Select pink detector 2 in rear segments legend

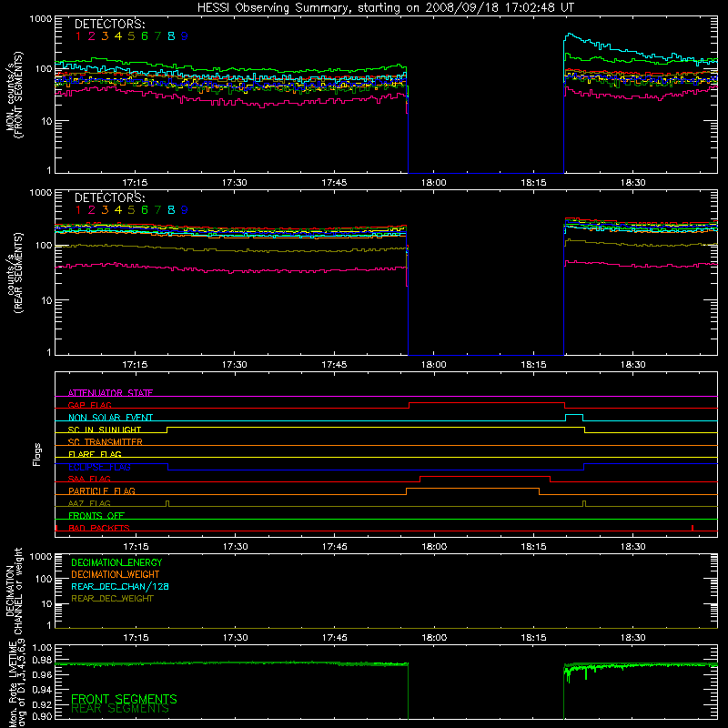[92, 210]
